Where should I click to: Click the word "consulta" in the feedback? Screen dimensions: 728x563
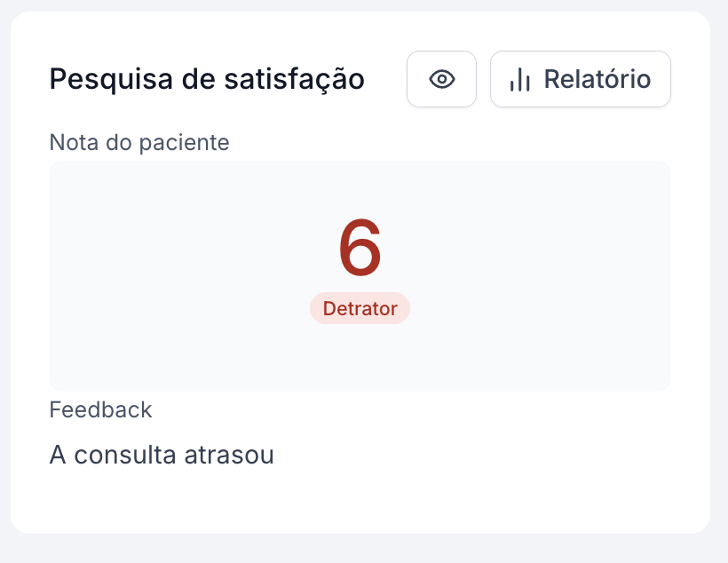tap(133, 456)
